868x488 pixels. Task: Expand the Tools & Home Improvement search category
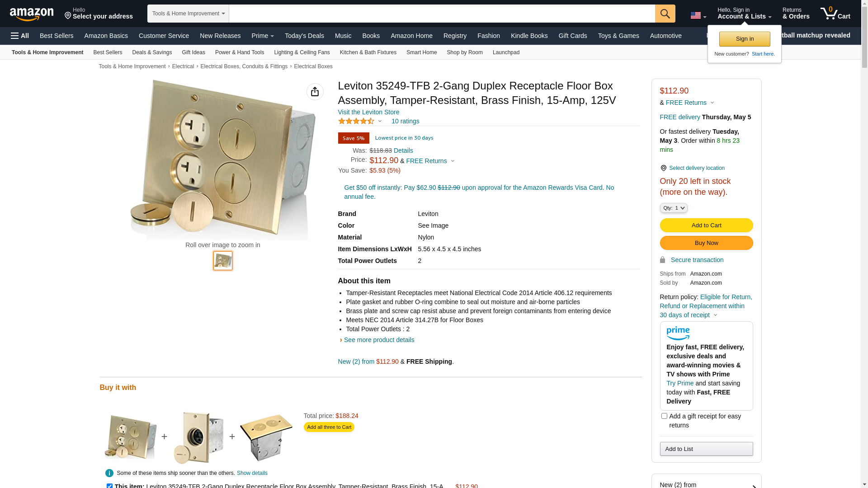click(x=188, y=14)
